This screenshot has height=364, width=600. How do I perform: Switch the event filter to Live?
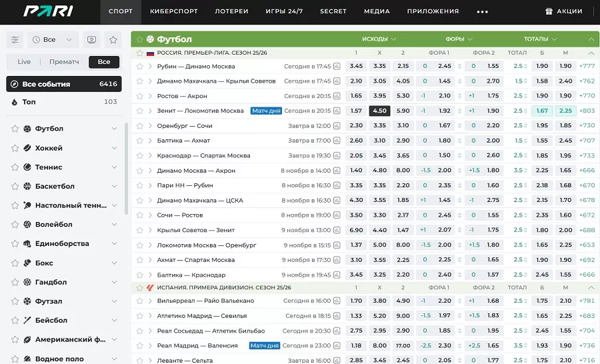[x=24, y=62]
